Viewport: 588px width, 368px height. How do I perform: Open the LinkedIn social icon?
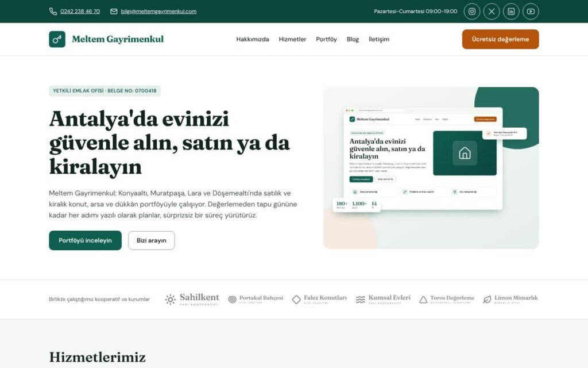point(511,11)
